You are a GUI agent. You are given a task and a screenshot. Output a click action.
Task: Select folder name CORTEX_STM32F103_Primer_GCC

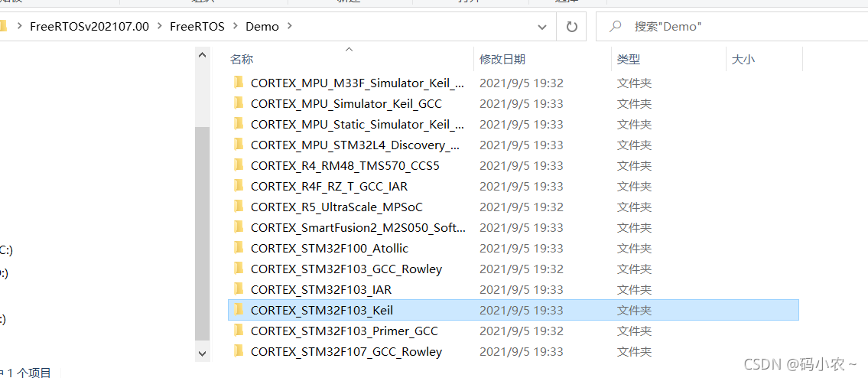point(344,331)
